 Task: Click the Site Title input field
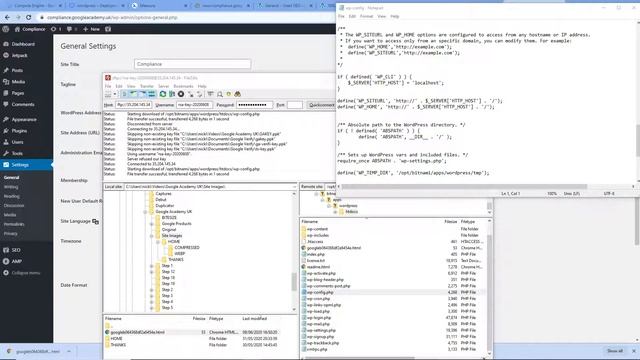192,64
